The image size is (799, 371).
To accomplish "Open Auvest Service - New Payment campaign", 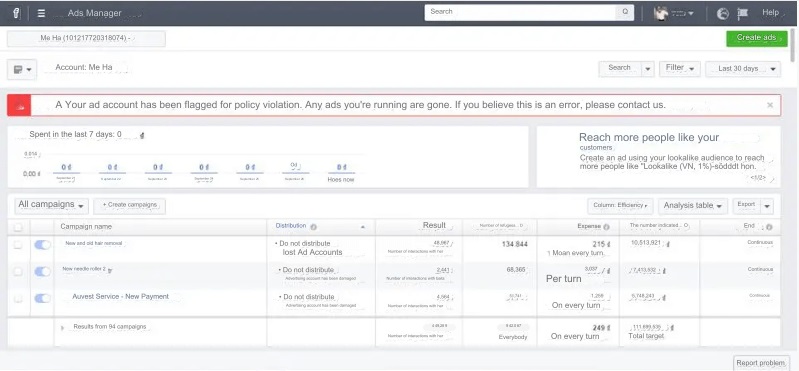I will click(120, 297).
